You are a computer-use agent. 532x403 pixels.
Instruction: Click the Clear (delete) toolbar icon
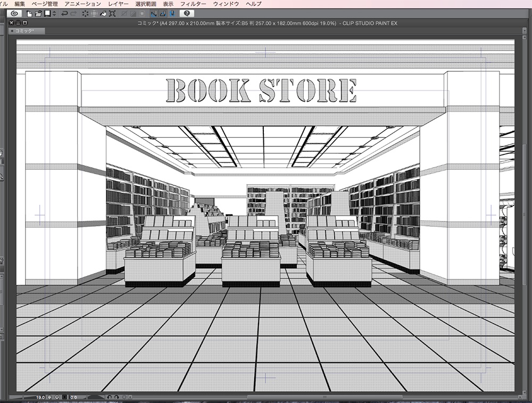[85, 14]
